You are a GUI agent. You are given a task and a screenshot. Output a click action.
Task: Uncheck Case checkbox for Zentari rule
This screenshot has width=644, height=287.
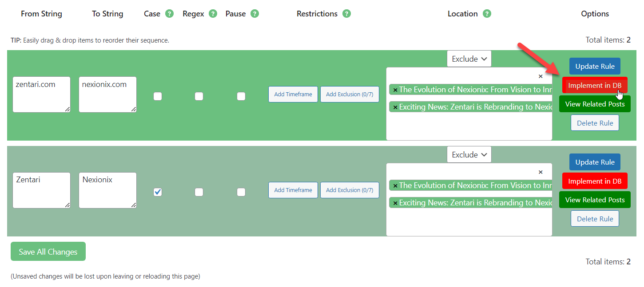(158, 192)
